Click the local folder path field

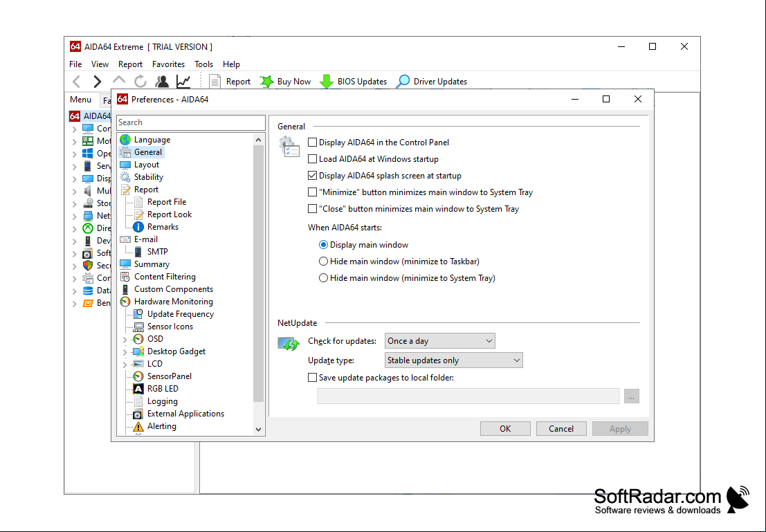468,396
